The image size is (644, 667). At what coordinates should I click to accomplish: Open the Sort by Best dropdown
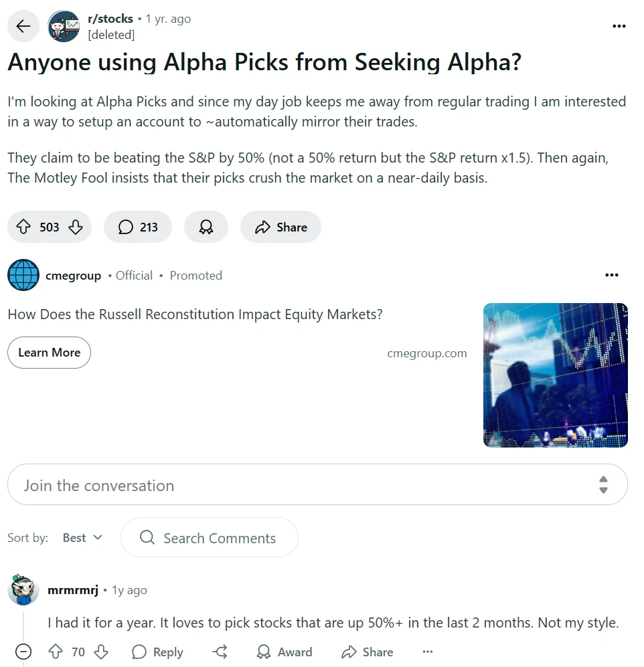[x=82, y=538]
